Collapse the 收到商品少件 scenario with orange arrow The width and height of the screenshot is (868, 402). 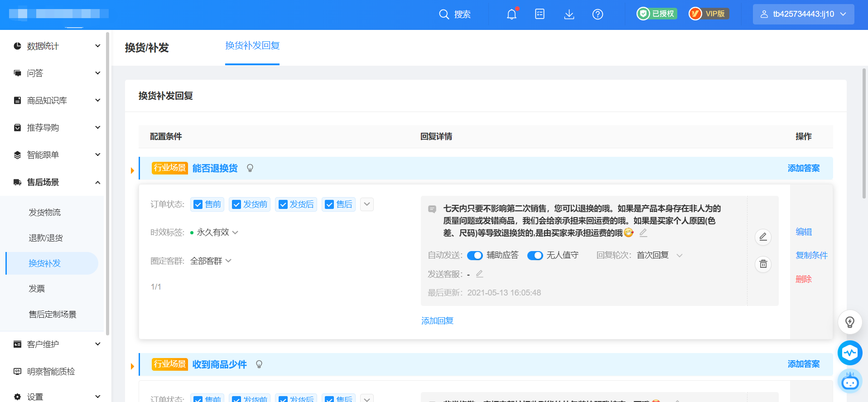tap(132, 366)
